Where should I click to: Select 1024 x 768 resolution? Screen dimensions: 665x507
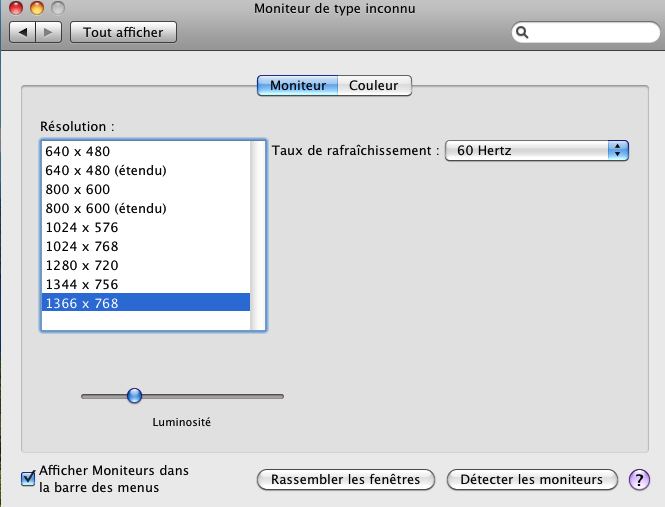[x=146, y=246]
